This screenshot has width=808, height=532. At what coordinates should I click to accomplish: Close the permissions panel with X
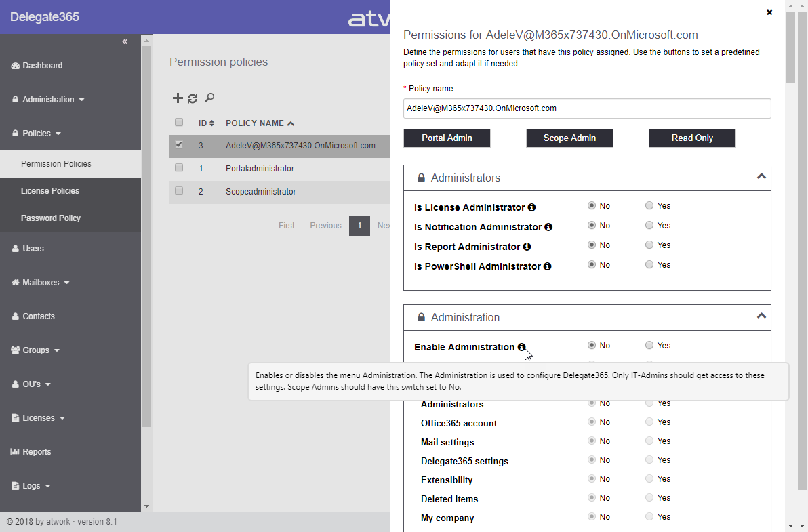tap(769, 12)
